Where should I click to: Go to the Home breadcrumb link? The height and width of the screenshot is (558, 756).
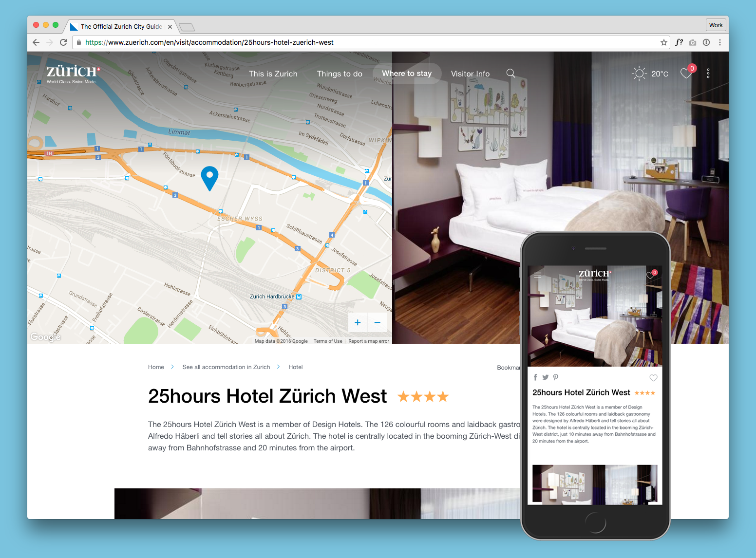click(x=156, y=367)
